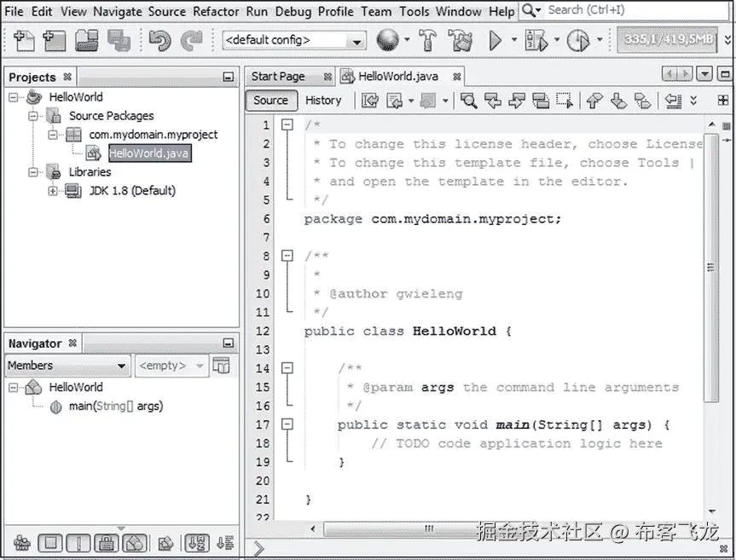Open the Members dropdown in Navigator
The height and width of the screenshot is (560, 736).
coord(67,365)
